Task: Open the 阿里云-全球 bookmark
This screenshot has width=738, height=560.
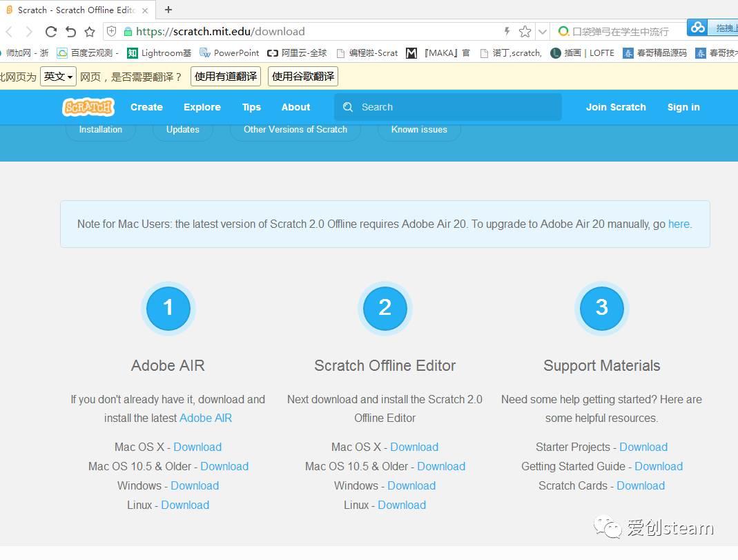Action: [297, 52]
